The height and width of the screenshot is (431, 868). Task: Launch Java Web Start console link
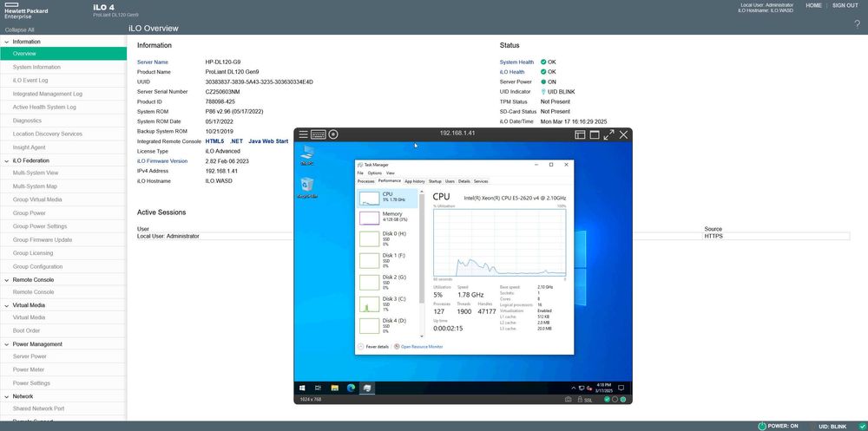pos(268,141)
